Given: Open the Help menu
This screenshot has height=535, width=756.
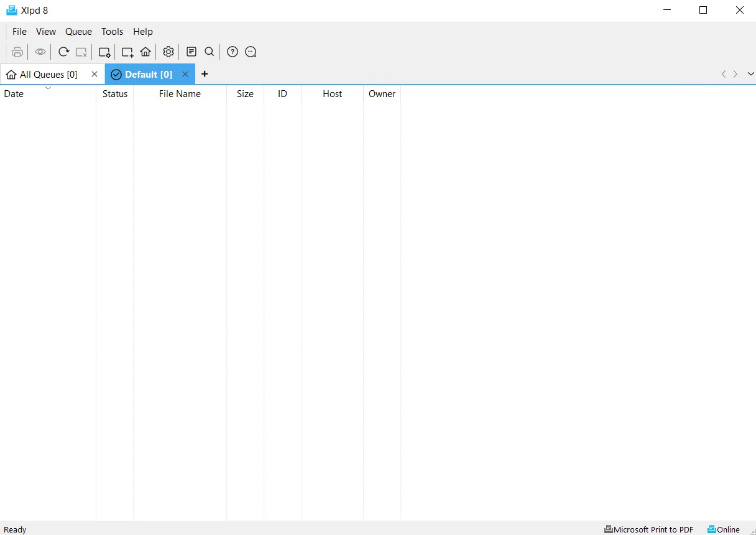Looking at the screenshot, I should click(143, 31).
